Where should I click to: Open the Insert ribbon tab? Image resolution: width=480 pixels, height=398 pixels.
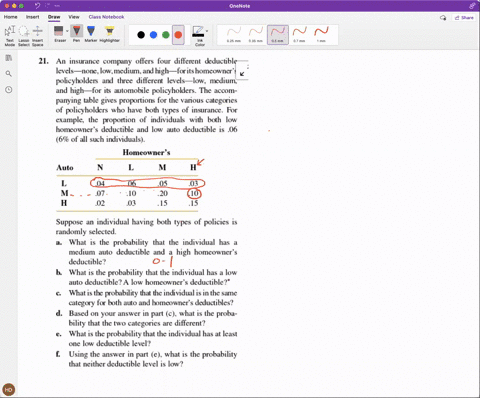[32, 17]
